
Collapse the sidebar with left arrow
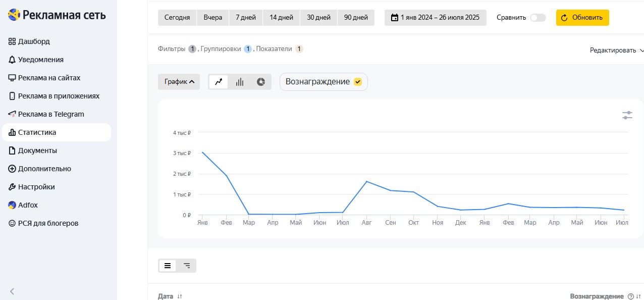click(12, 291)
